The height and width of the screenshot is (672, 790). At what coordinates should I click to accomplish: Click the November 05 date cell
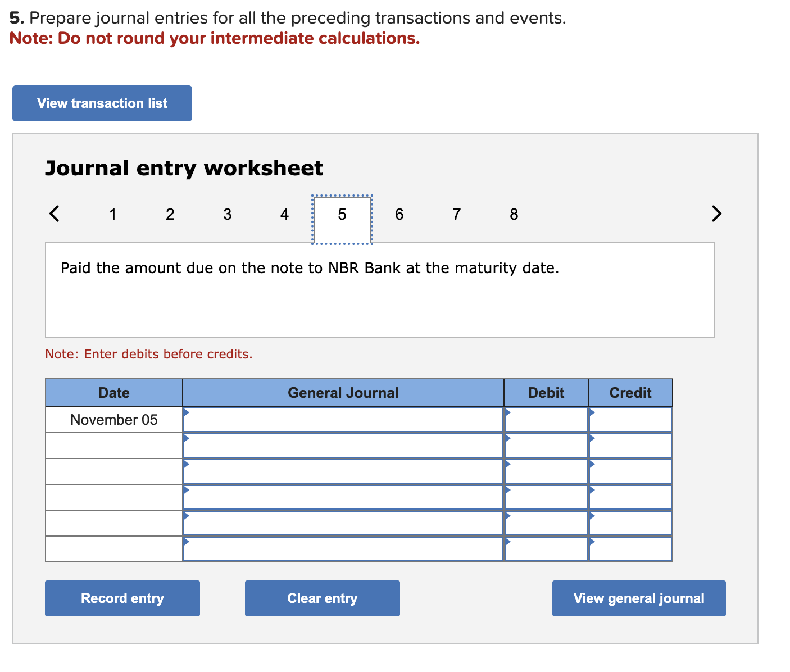click(x=113, y=419)
